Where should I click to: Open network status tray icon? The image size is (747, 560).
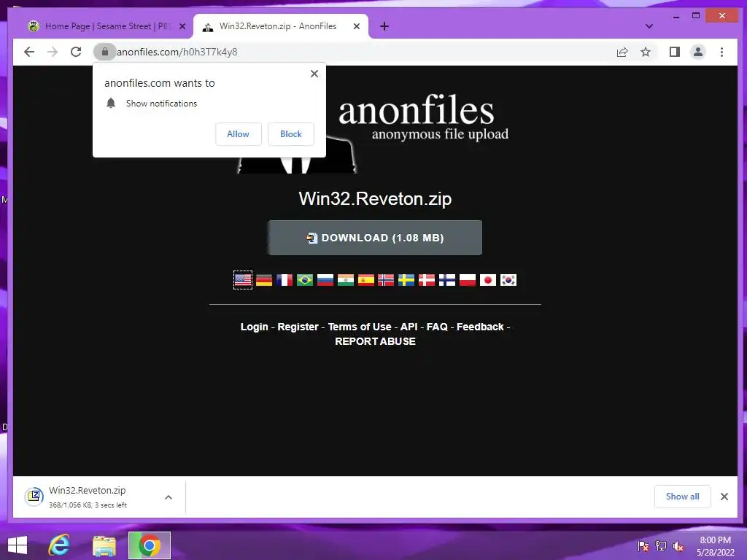(x=661, y=545)
